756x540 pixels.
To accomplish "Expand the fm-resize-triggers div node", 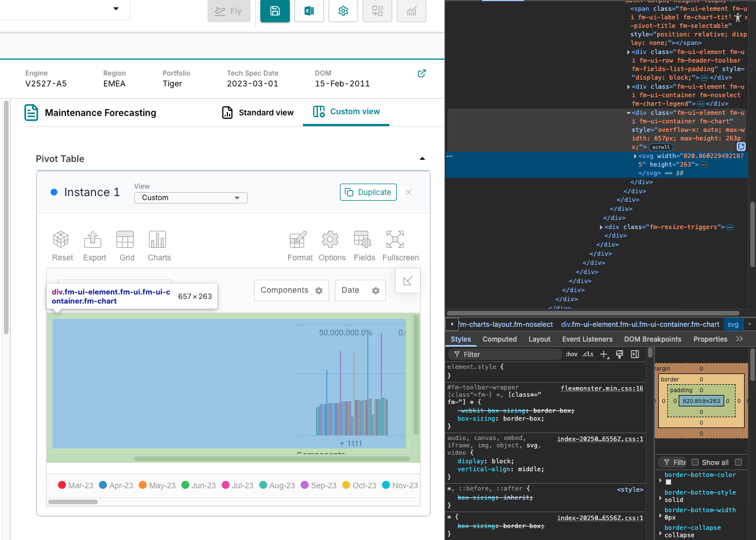I will pos(601,227).
